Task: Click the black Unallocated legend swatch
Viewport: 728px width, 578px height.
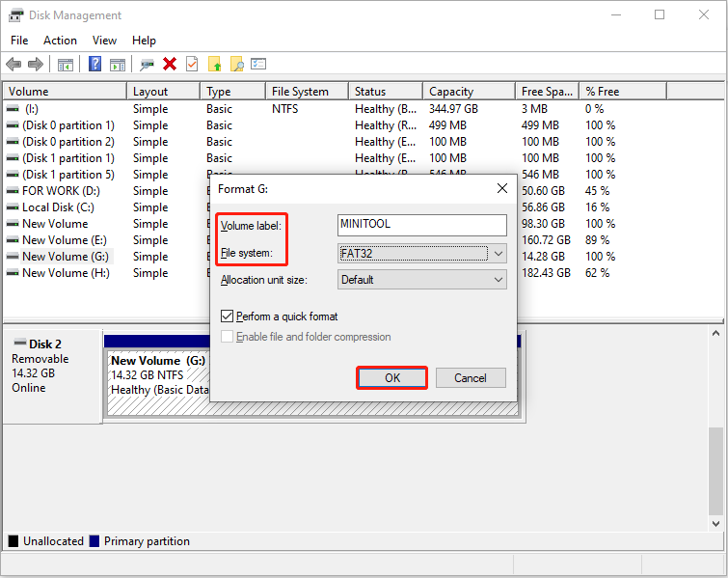Action: [x=13, y=541]
